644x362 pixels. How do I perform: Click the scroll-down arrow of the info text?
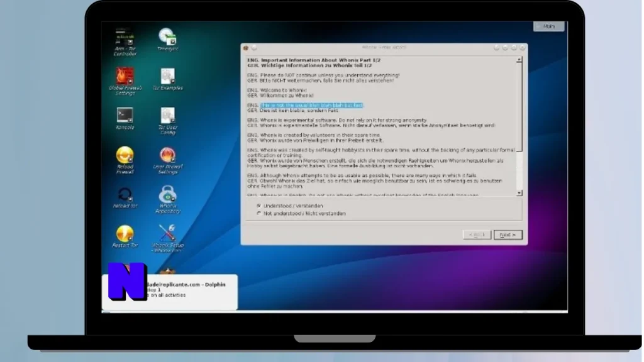[519, 192]
